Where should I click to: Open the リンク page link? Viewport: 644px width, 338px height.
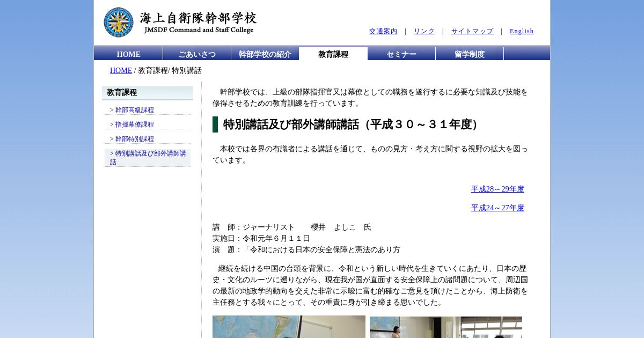click(x=424, y=31)
